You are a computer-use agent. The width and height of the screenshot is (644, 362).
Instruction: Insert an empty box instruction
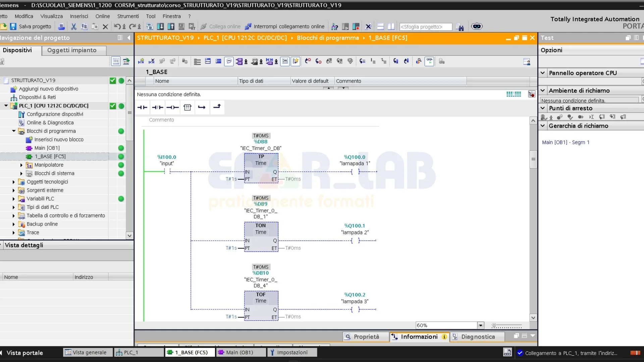pos(187,107)
